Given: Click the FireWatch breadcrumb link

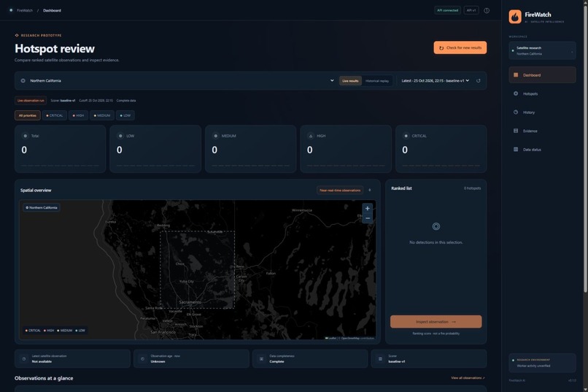Looking at the screenshot, I should point(25,10).
